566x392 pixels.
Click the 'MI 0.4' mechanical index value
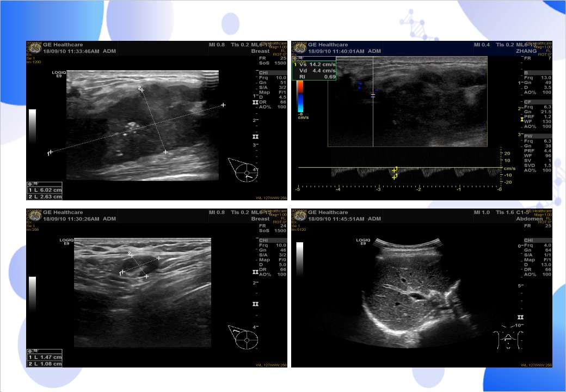[482, 45]
